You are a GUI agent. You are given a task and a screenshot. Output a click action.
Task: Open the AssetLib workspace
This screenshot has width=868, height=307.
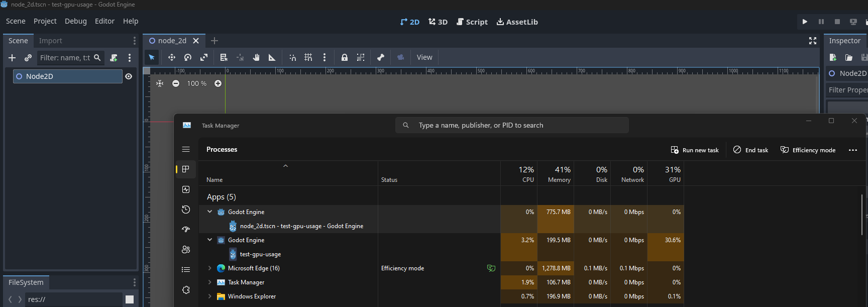point(517,22)
